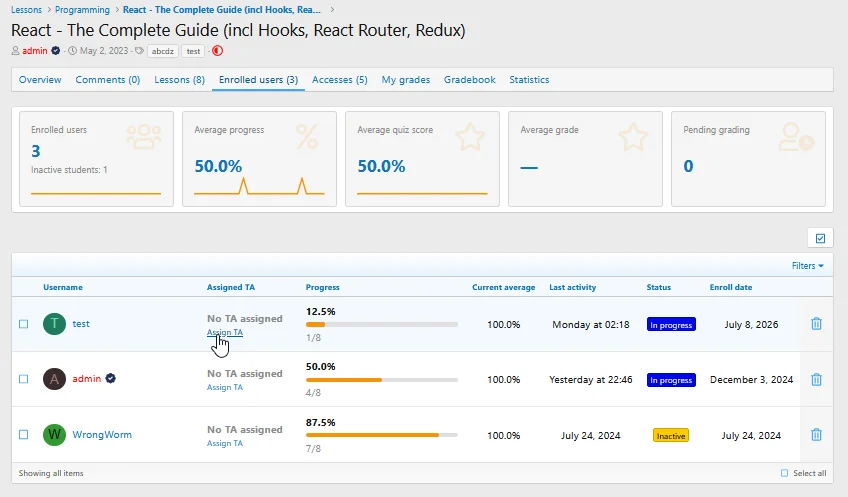Click the clock icon beside May 2, 2023
The image size is (848, 497).
coord(72,51)
